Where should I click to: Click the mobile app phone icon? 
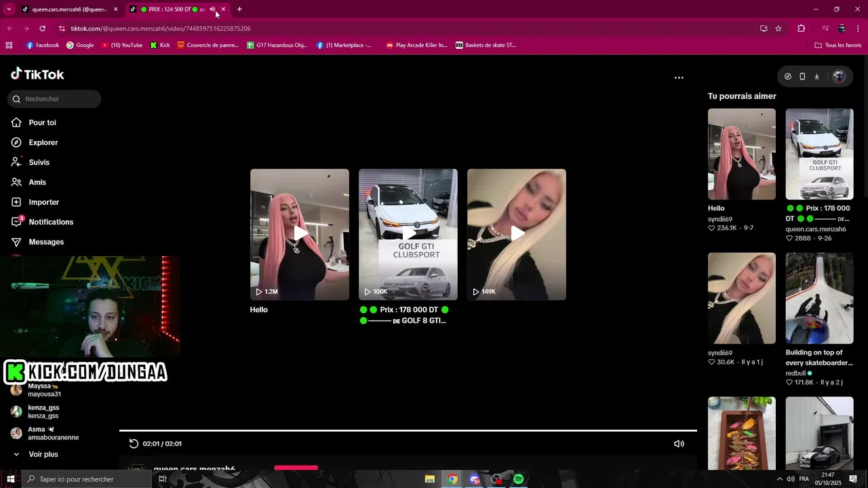(x=802, y=77)
